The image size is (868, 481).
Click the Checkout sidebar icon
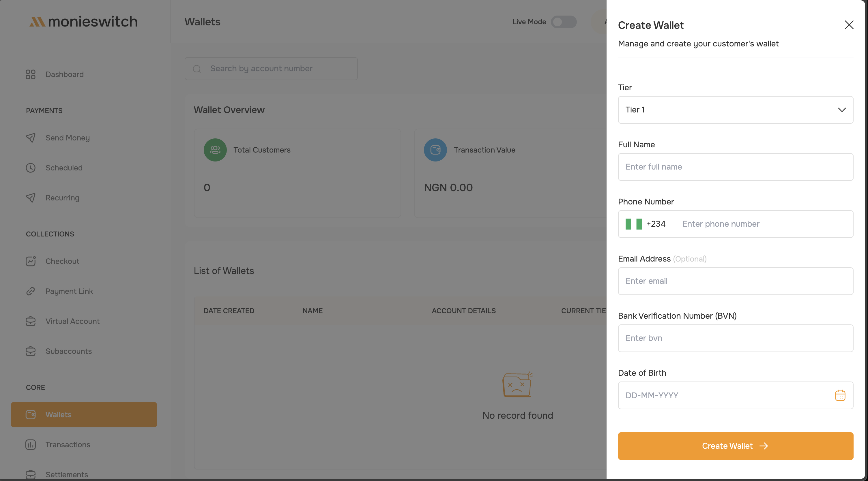30,261
